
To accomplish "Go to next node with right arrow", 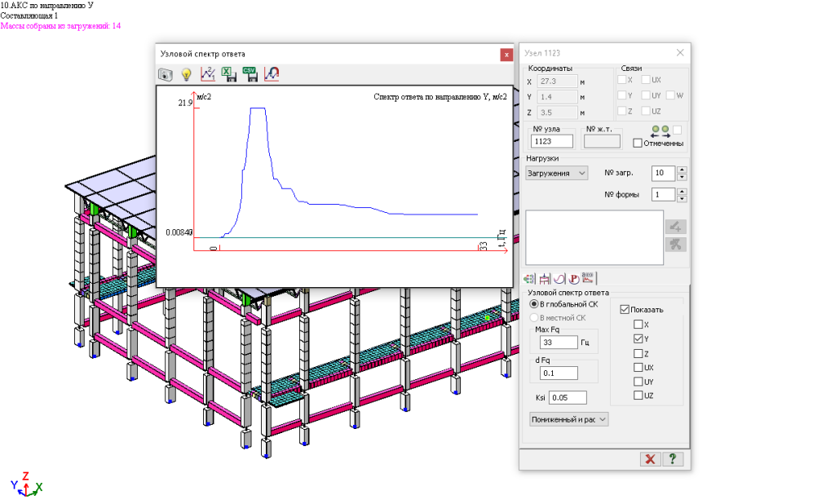I will tap(666, 135).
